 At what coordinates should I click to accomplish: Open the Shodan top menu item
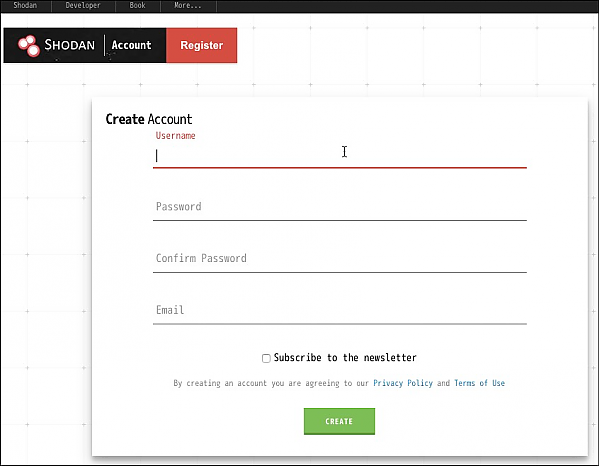tap(25, 5)
